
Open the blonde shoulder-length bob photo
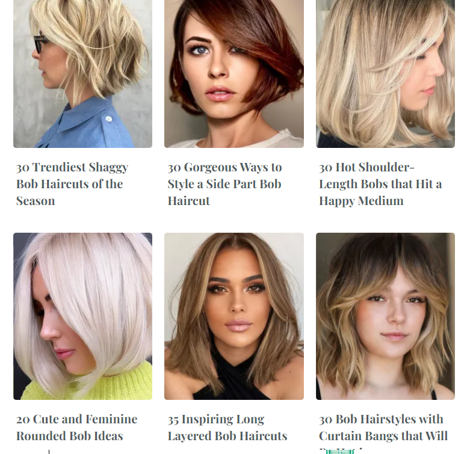point(385,74)
